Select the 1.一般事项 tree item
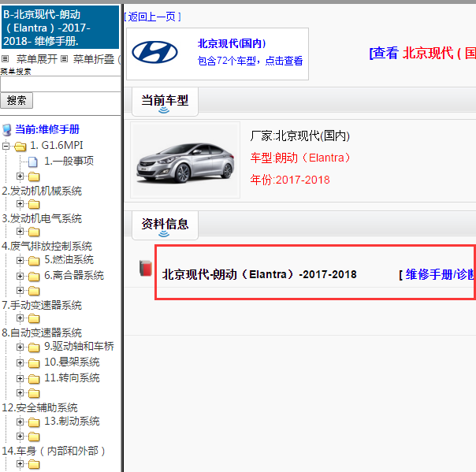The width and height of the screenshot is (476, 472). pos(69,161)
